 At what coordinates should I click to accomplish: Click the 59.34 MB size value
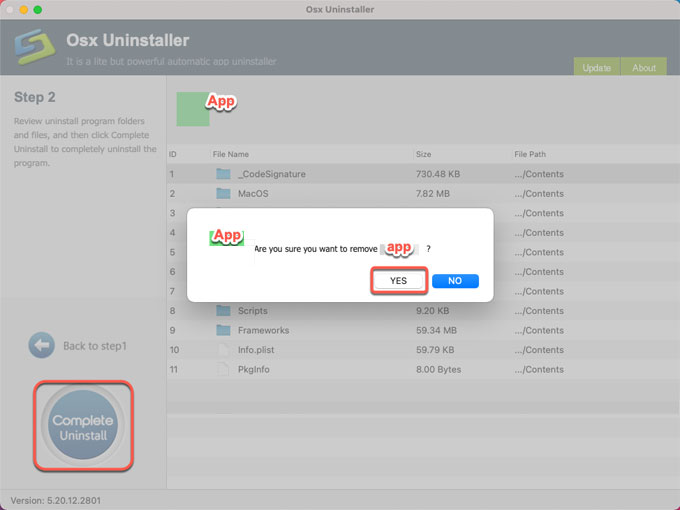pos(436,330)
